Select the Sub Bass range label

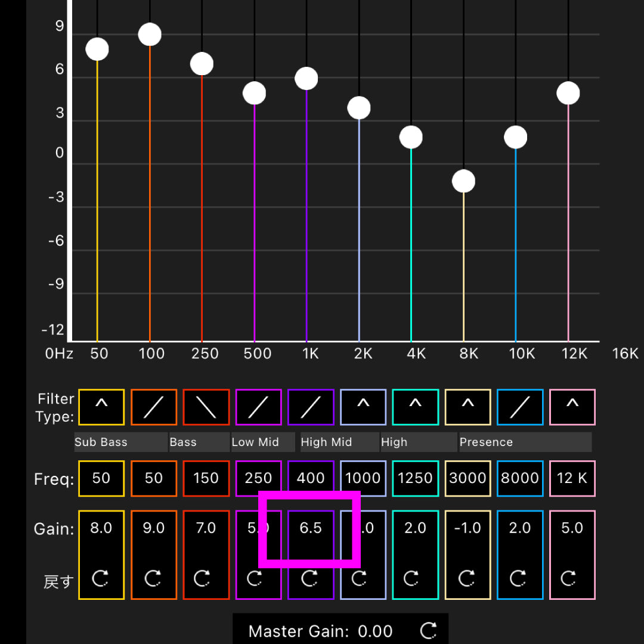(120, 442)
